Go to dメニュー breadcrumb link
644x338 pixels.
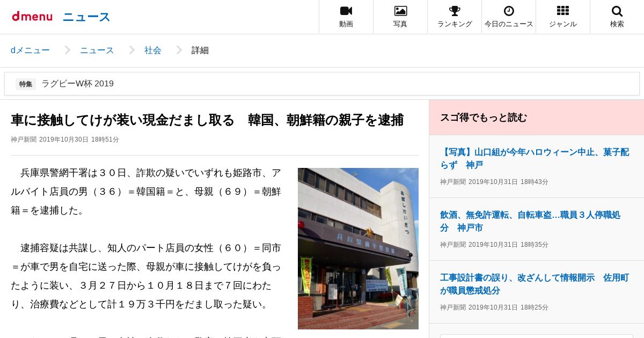point(30,50)
